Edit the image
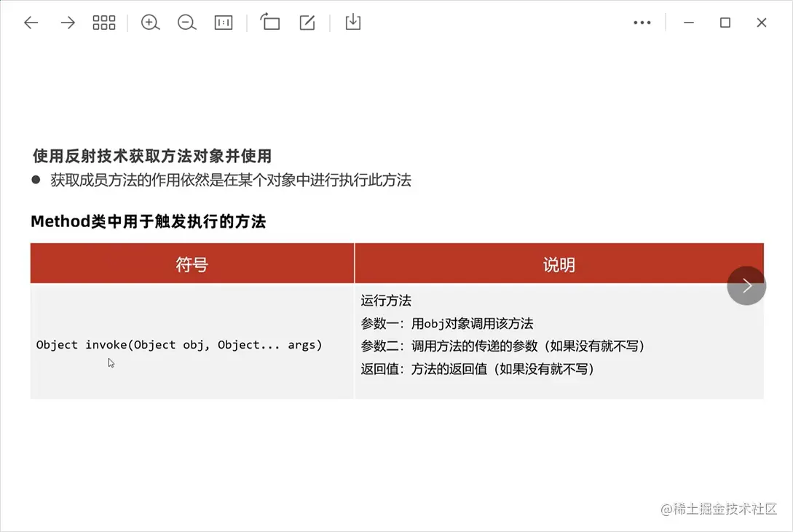793x532 pixels. tap(307, 23)
